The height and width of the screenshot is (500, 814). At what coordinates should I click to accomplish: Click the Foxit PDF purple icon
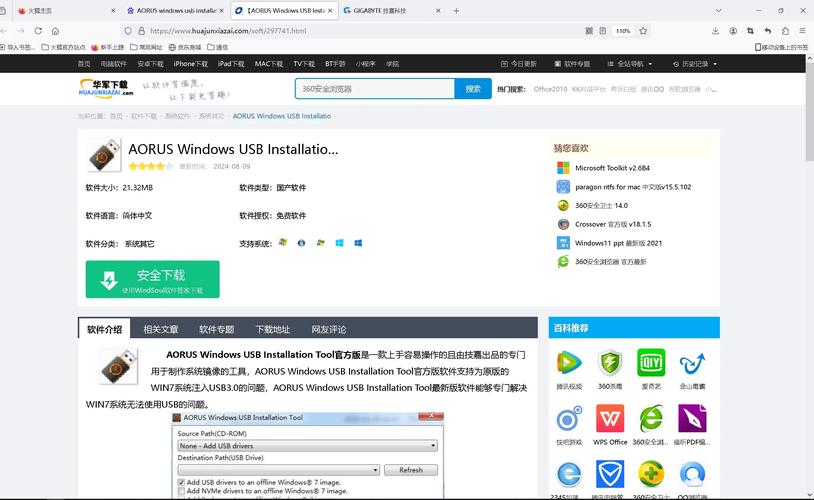692,418
